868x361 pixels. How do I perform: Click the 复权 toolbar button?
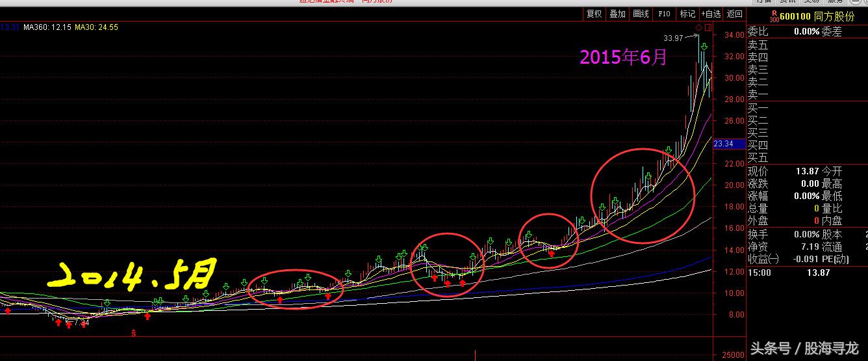pos(594,14)
